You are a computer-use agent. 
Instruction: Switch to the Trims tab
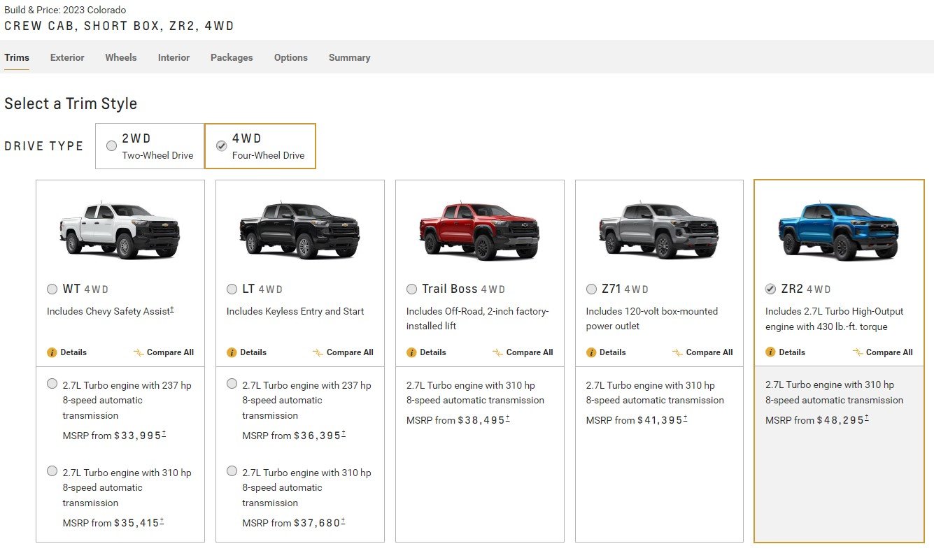point(17,57)
